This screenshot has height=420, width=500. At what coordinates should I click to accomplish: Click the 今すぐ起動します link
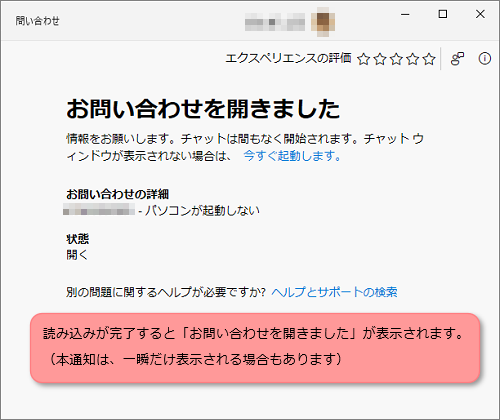[292, 156]
